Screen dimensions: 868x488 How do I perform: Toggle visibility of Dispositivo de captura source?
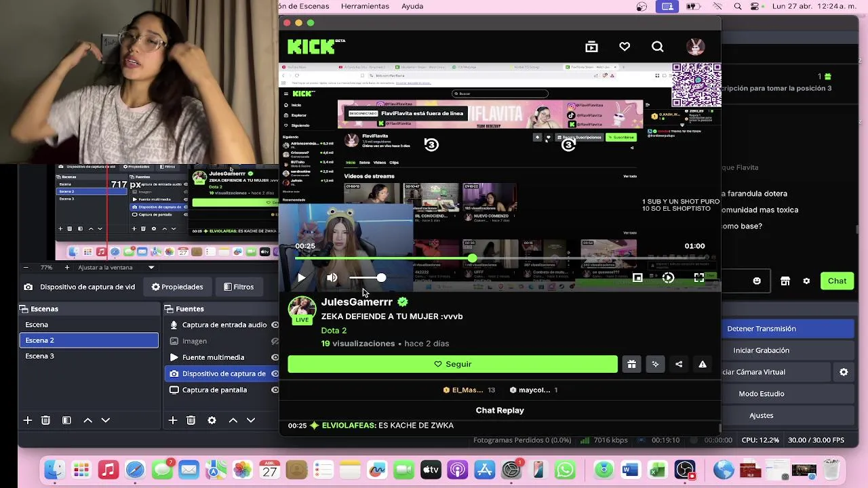275,373
